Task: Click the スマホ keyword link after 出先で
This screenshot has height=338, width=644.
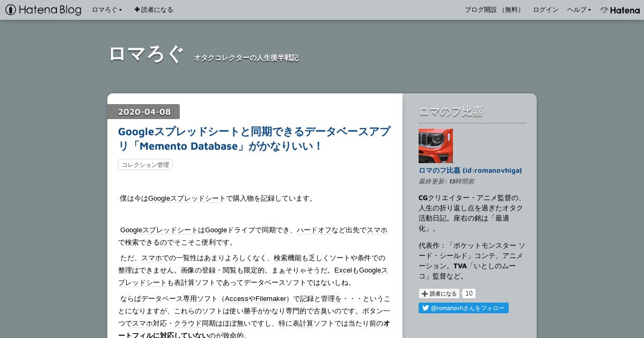Action: coord(377,230)
